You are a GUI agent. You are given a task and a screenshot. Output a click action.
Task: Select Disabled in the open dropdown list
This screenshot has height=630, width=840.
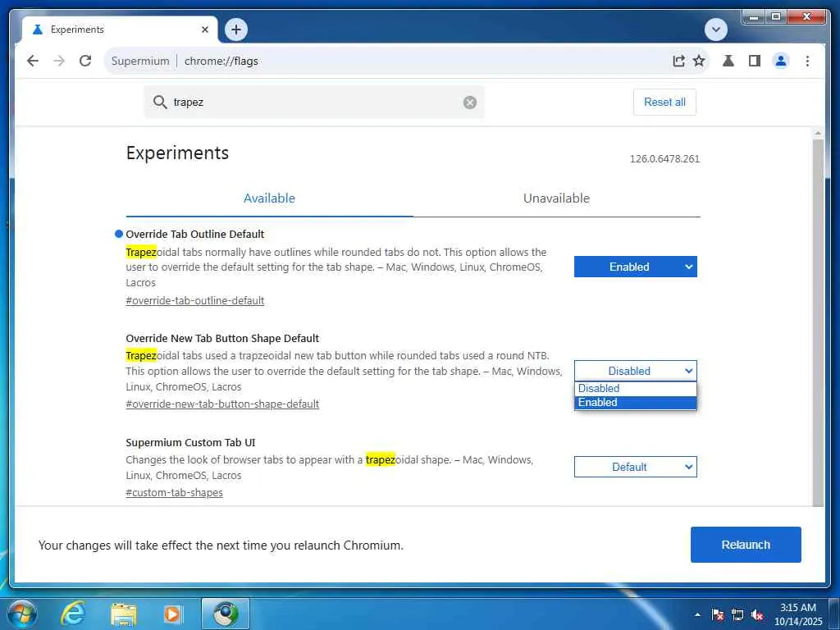636,388
